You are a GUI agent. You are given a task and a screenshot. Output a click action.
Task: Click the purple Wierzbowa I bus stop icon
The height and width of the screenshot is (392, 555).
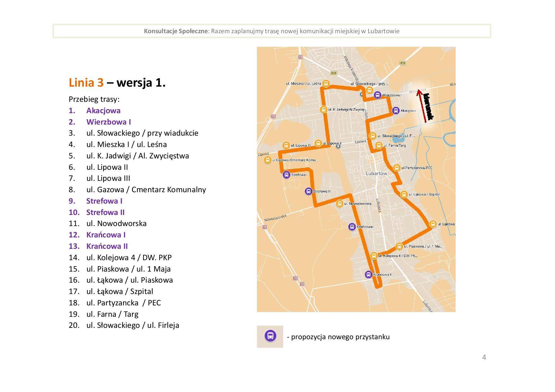pos(377,95)
